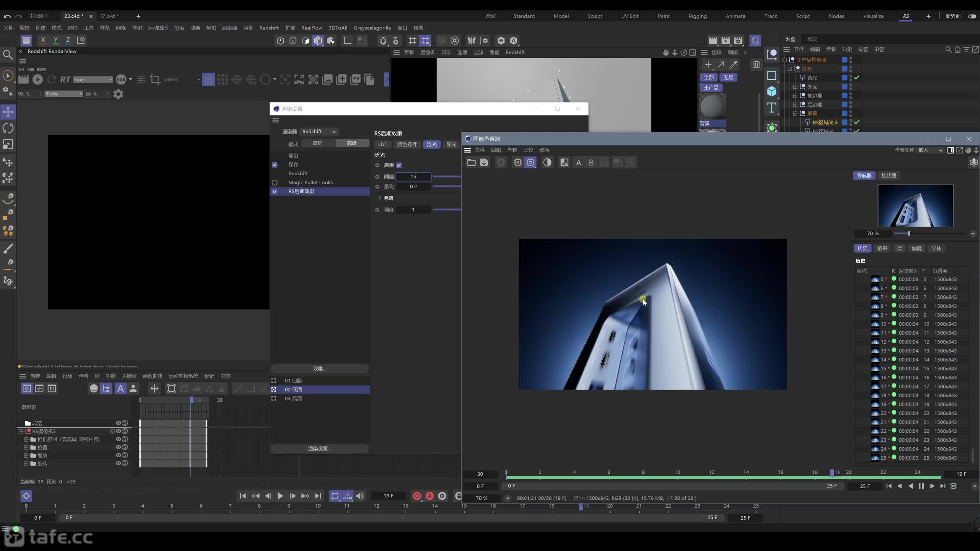Select the Rotate tool in left toolbar
The height and width of the screenshot is (551, 980).
pos(8,128)
